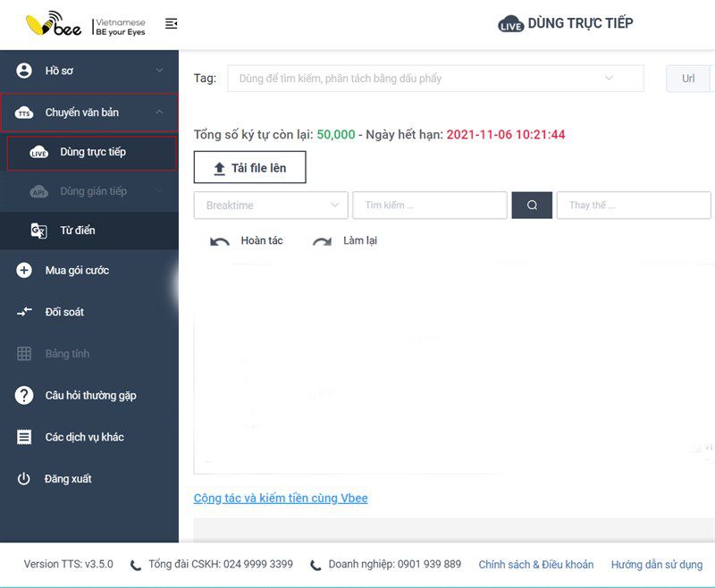The height and width of the screenshot is (588, 715).
Task: Click the Vbee logo
Action: coord(55,23)
